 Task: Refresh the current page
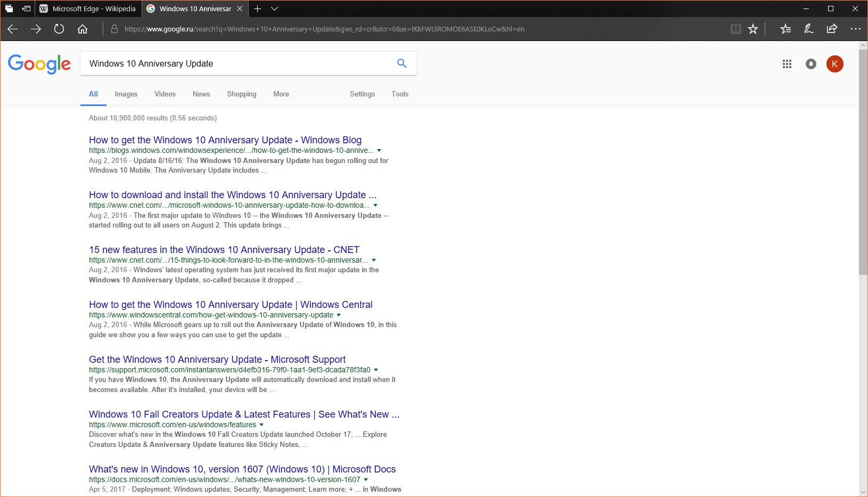coord(59,29)
